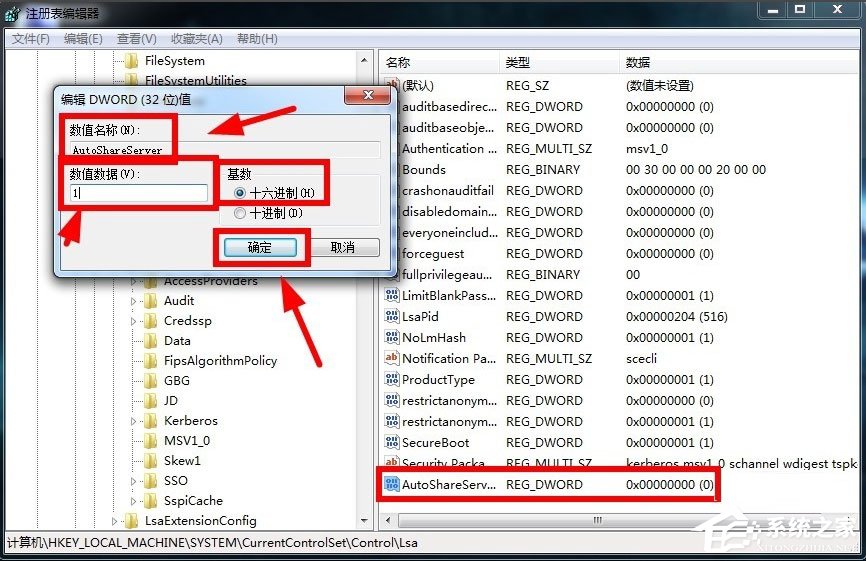Click the SecureBoot value icon
Image resolution: width=866 pixels, height=561 pixels.
coord(392,443)
